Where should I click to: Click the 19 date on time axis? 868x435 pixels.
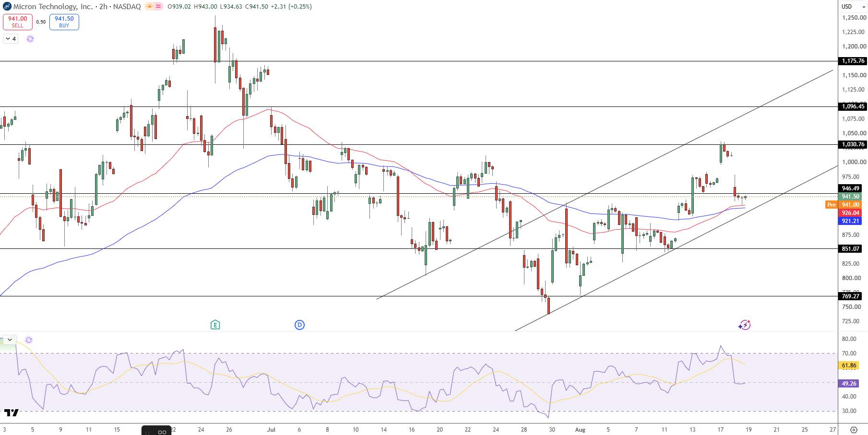click(x=749, y=430)
